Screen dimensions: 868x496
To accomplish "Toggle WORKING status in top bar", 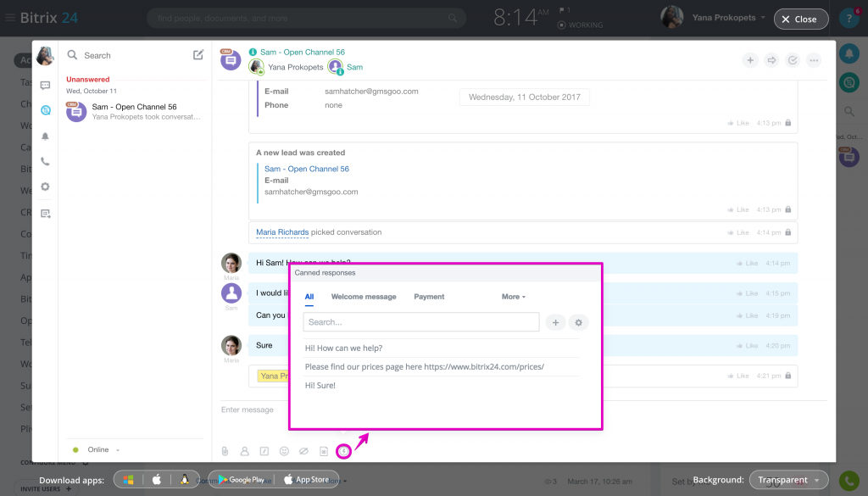I will 580,25.
